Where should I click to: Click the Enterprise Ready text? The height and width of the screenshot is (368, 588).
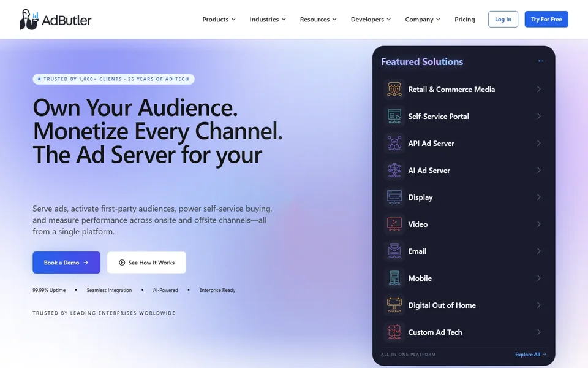click(x=217, y=290)
